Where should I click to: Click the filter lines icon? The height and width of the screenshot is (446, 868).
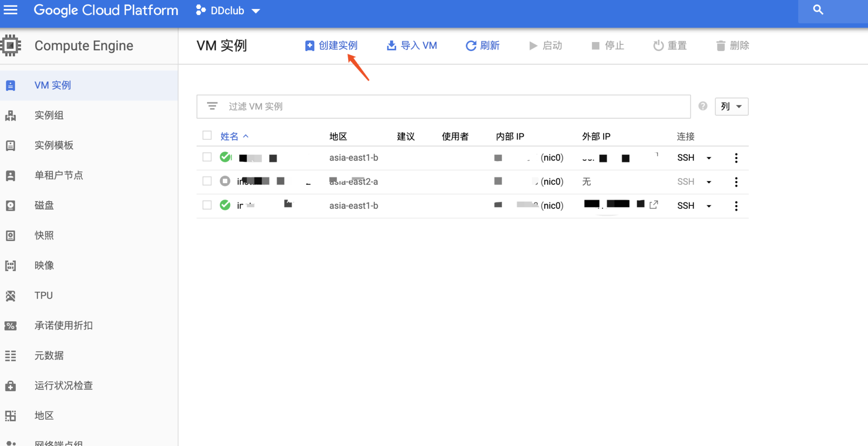pos(212,106)
